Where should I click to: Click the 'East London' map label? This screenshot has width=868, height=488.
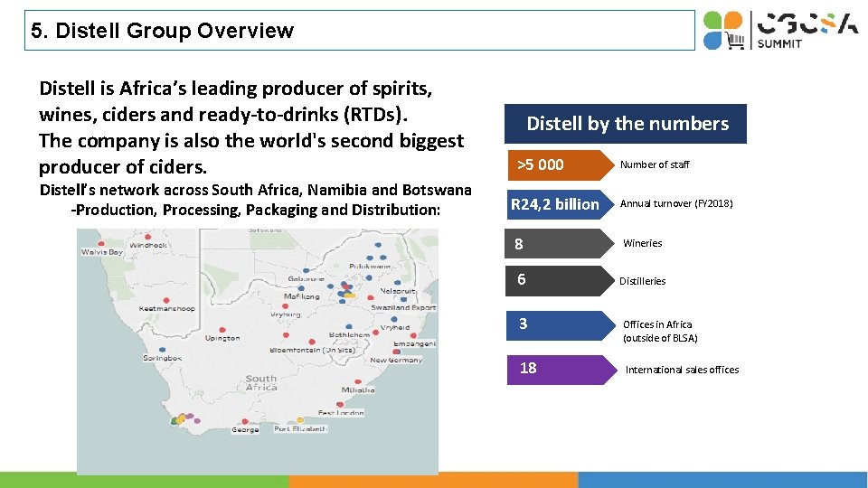341,413
